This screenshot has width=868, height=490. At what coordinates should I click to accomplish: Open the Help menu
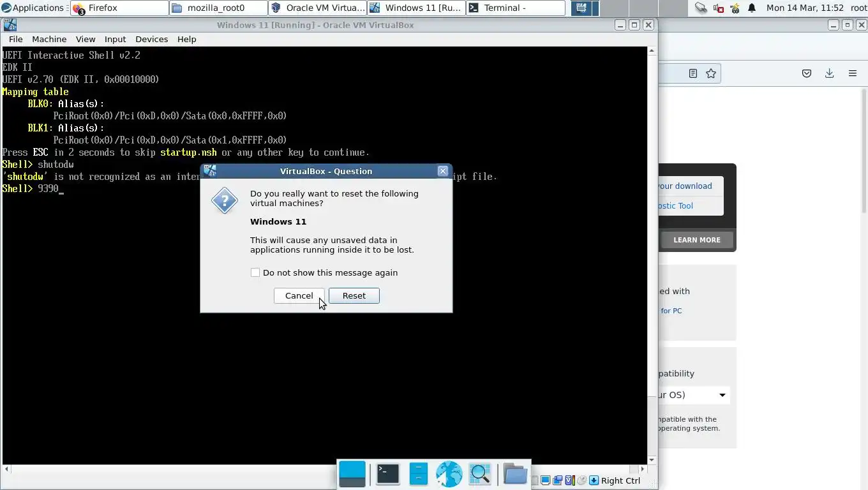[187, 39]
